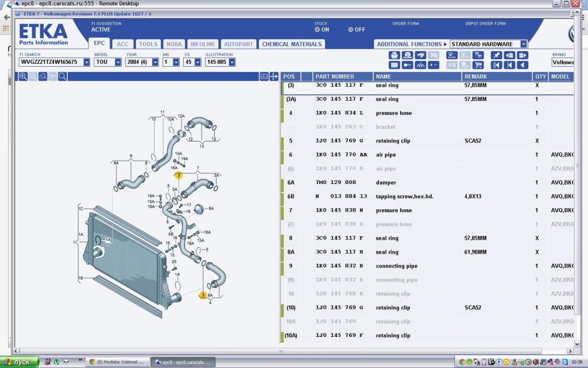Open the Illustration dropdown showing 145-085
588x368 pixels.
232,62
